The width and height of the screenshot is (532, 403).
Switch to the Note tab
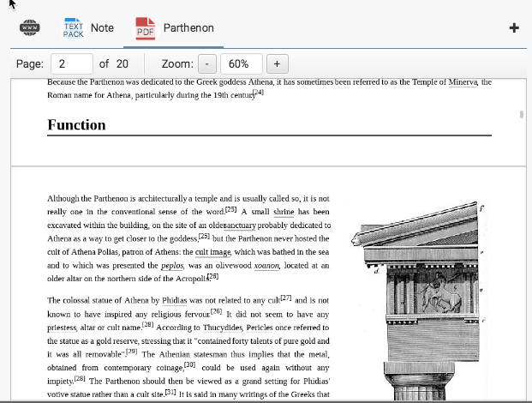point(102,28)
